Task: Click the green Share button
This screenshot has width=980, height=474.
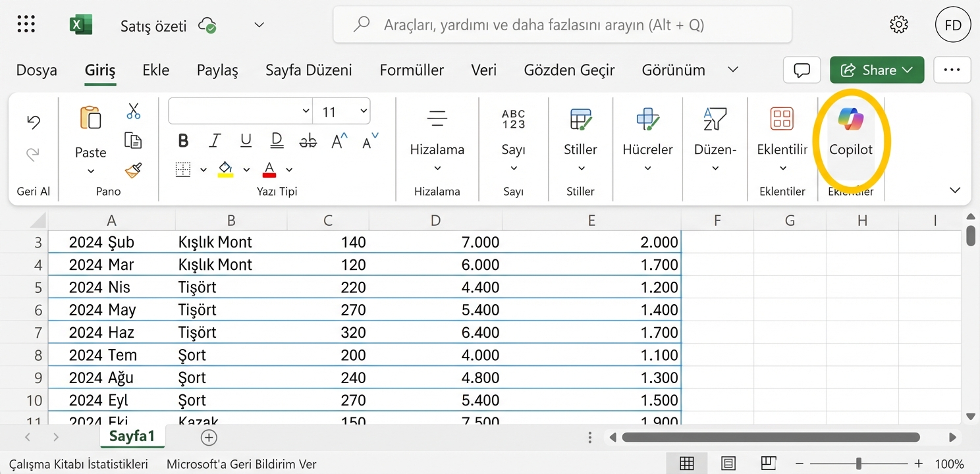Action: pos(877,70)
